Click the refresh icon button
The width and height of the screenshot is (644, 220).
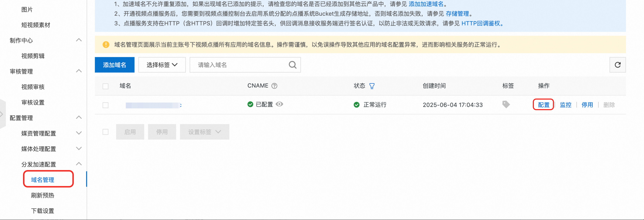(617, 65)
